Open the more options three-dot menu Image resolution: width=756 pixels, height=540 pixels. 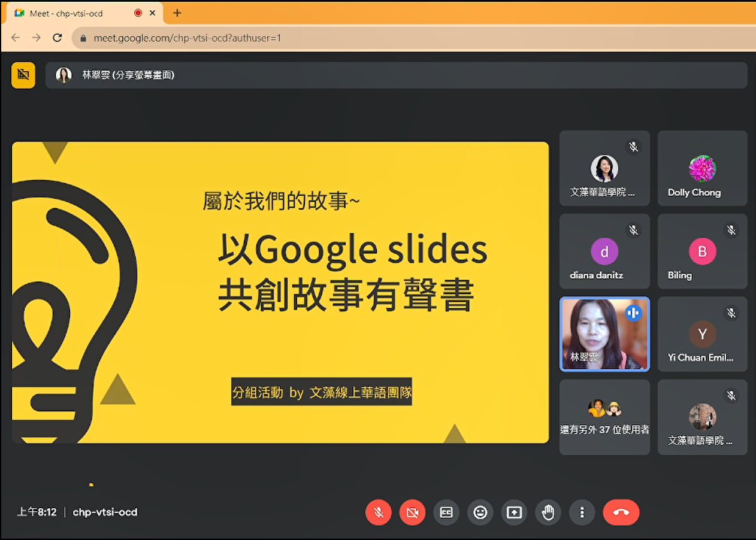tap(582, 512)
